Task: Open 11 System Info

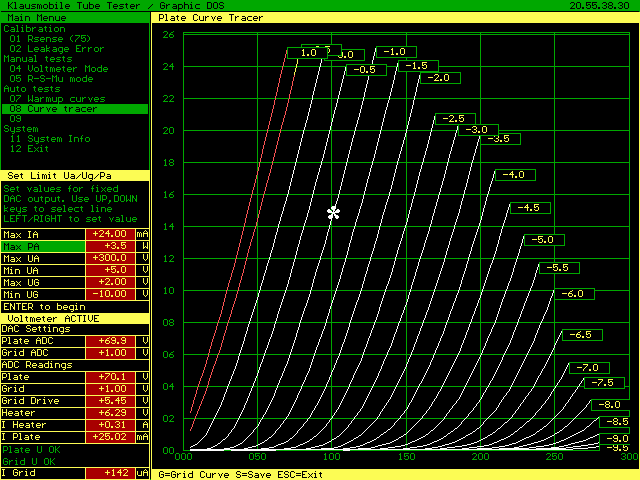Action: coord(50,139)
